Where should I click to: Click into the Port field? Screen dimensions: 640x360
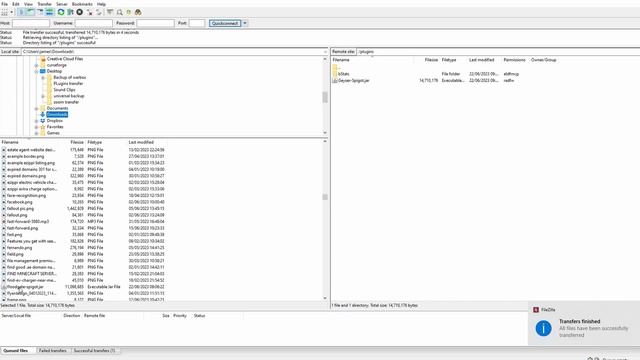click(x=197, y=23)
